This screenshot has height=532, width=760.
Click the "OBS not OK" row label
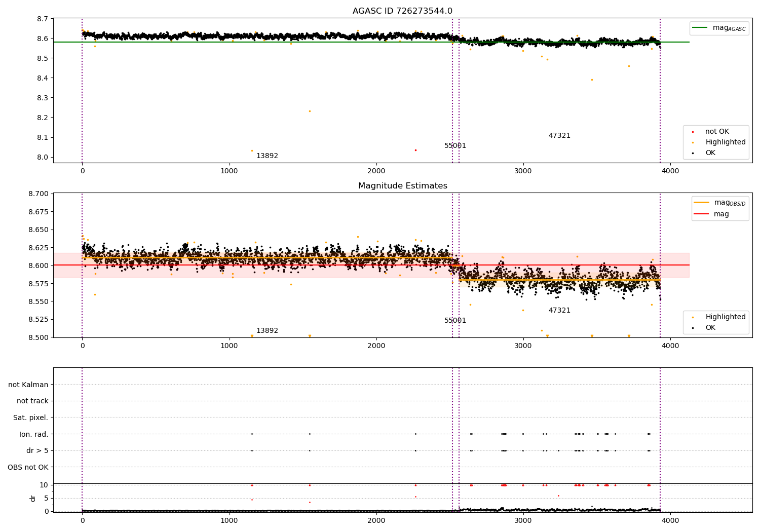point(28,468)
